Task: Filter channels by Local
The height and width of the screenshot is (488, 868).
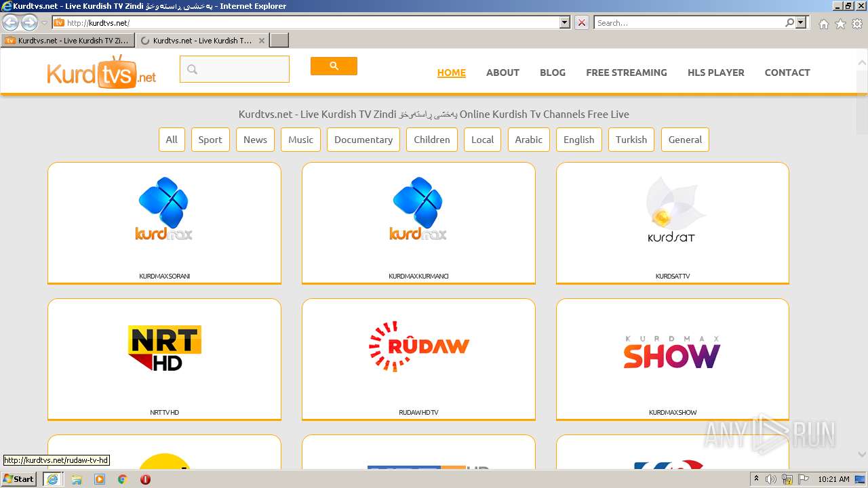Action: tap(482, 140)
